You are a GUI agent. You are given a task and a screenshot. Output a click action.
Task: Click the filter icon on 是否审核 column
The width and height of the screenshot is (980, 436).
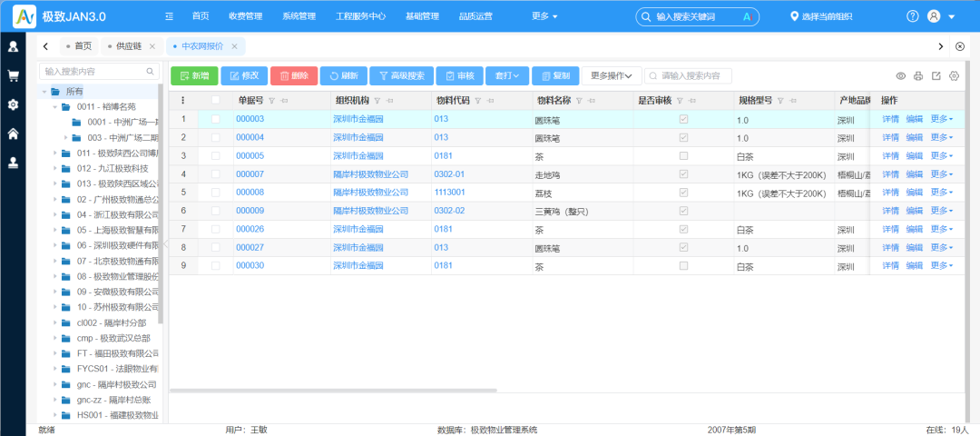click(680, 101)
